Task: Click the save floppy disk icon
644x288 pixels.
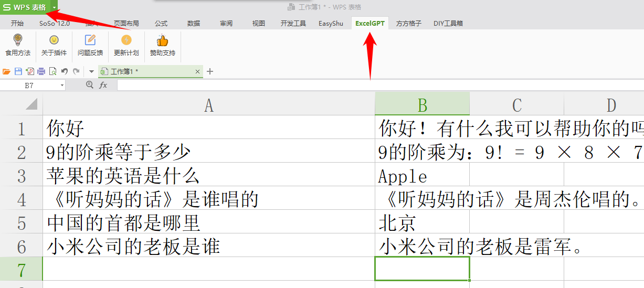Action: pos(18,71)
